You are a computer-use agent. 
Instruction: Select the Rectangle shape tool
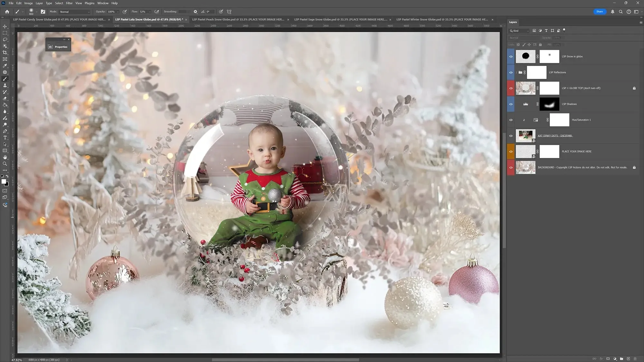pos(5,151)
